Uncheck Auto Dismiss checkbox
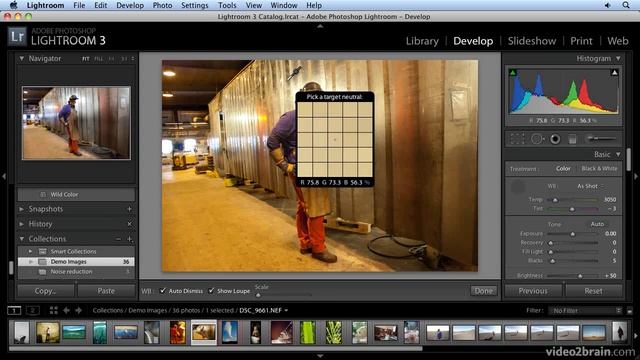The height and width of the screenshot is (360, 640). click(163, 291)
